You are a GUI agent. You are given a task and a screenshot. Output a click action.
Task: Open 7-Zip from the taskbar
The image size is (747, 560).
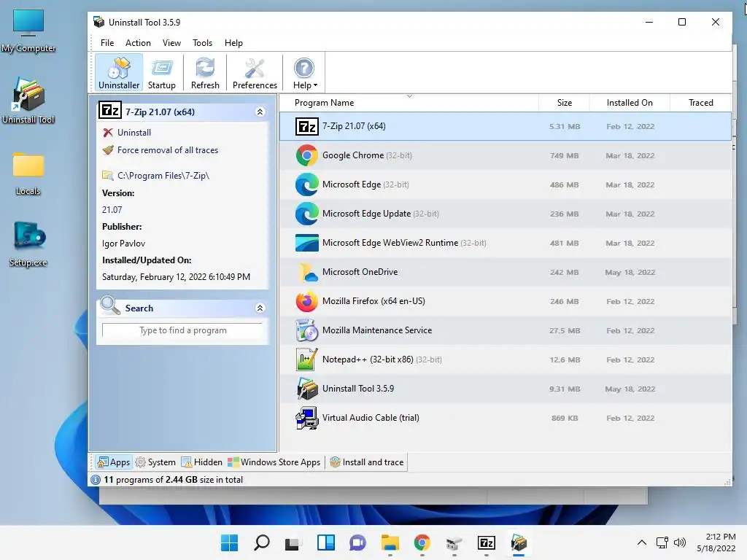(x=486, y=542)
